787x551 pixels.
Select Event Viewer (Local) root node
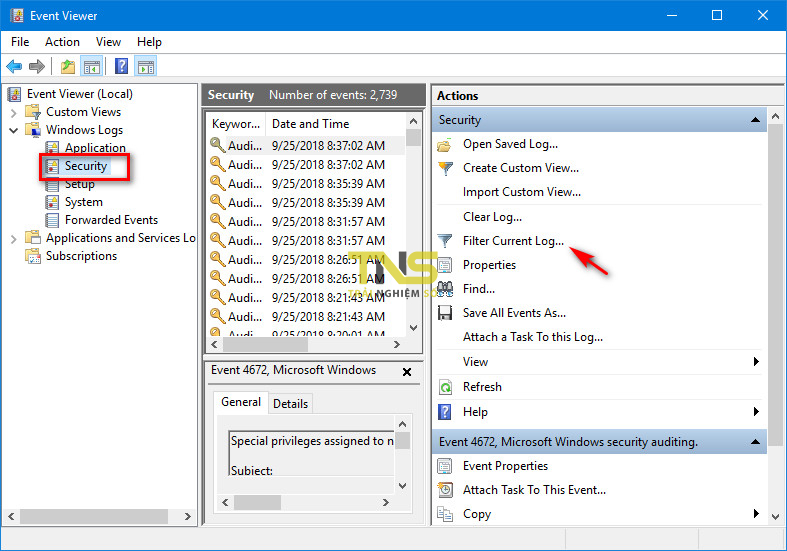(x=79, y=94)
